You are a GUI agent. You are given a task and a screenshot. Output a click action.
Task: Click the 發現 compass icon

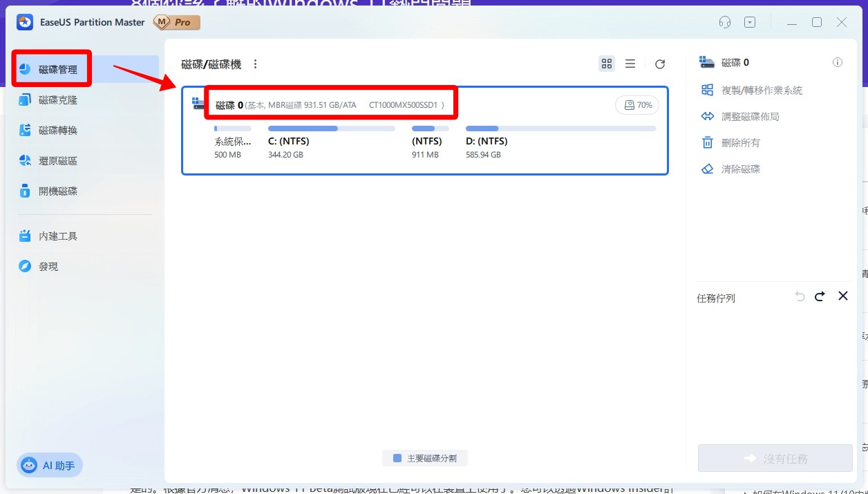(x=25, y=266)
